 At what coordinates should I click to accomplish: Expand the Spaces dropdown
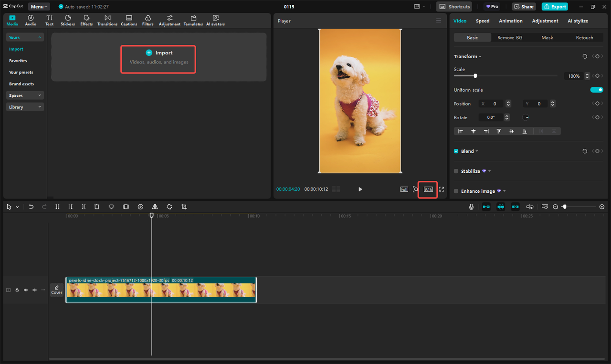[25, 95]
